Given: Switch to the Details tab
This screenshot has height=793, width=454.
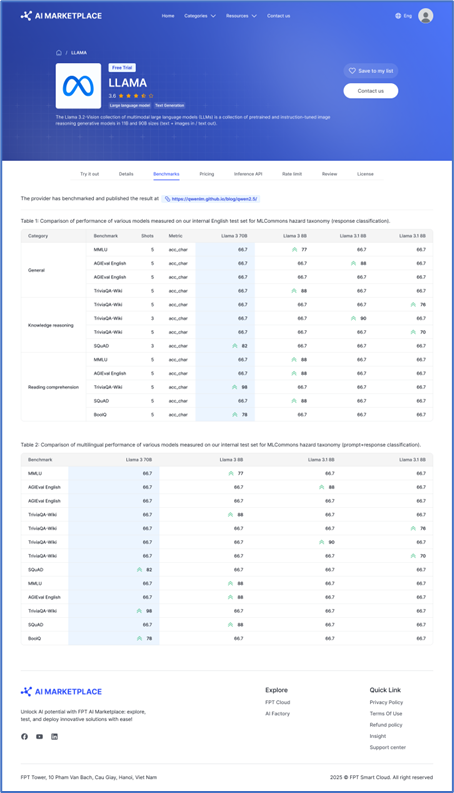Looking at the screenshot, I should pos(126,174).
